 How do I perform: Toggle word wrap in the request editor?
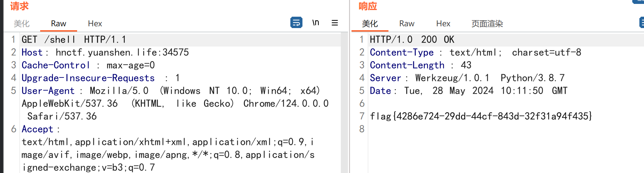coord(296,23)
